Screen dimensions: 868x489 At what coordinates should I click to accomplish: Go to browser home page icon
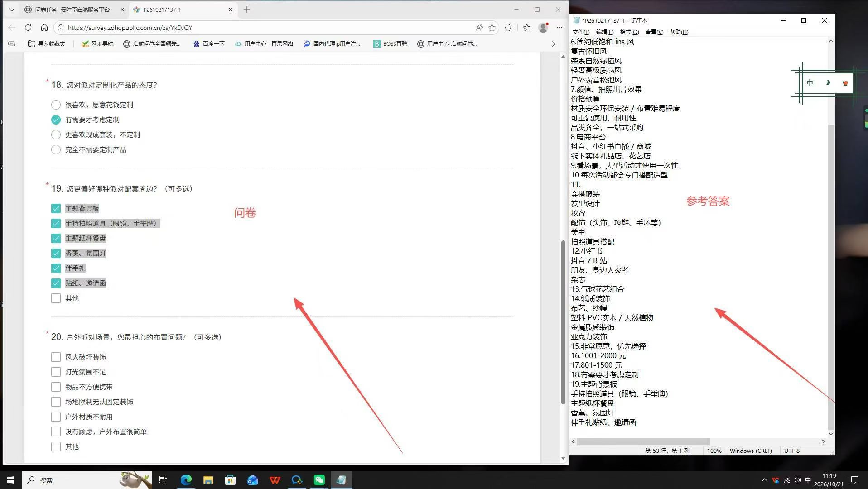pyautogui.click(x=44, y=28)
